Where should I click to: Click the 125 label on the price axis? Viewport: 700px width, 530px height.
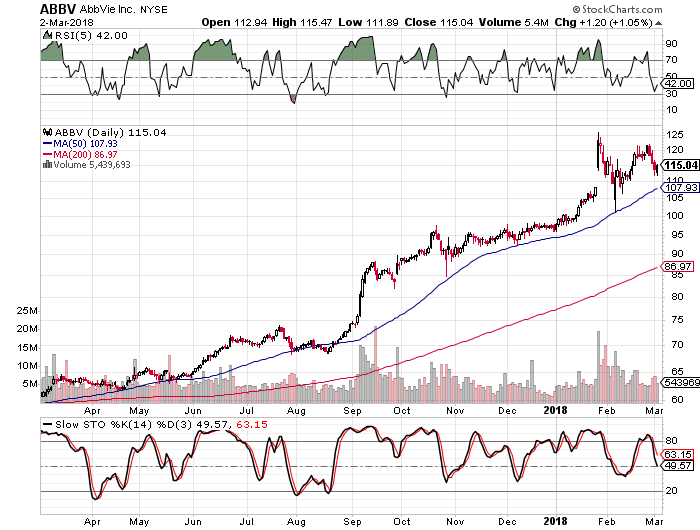[x=674, y=134]
